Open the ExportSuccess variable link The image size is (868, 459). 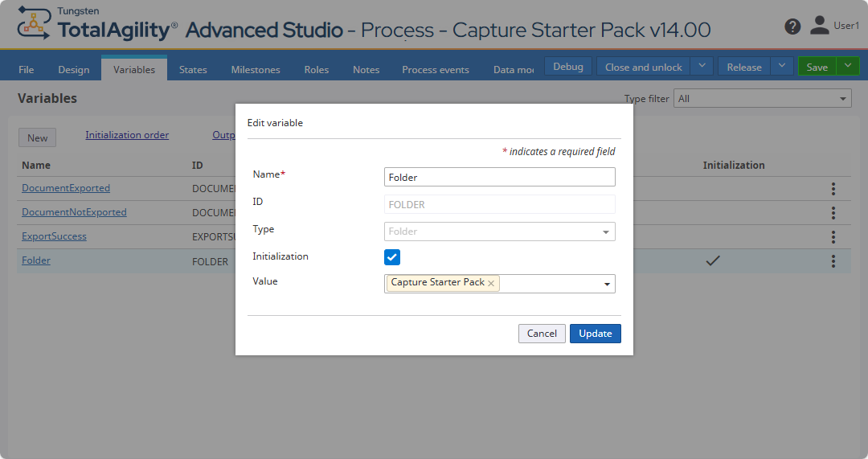(x=55, y=236)
